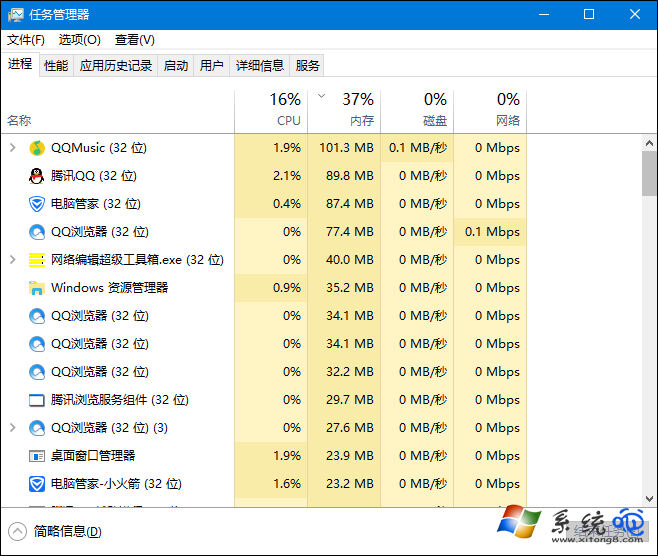Screen dimensions: 658x556
Task: Click the 2.1% CPU value
Action: coord(287,176)
